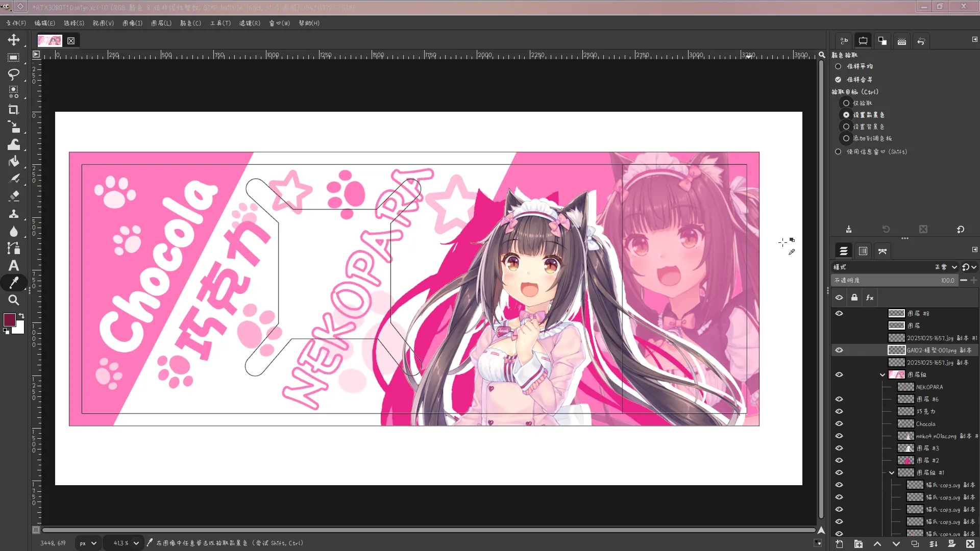The height and width of the screenshot is (551, 980).
Task: Enable 使用信息窗口 (Shift) option
Action: 838,152
